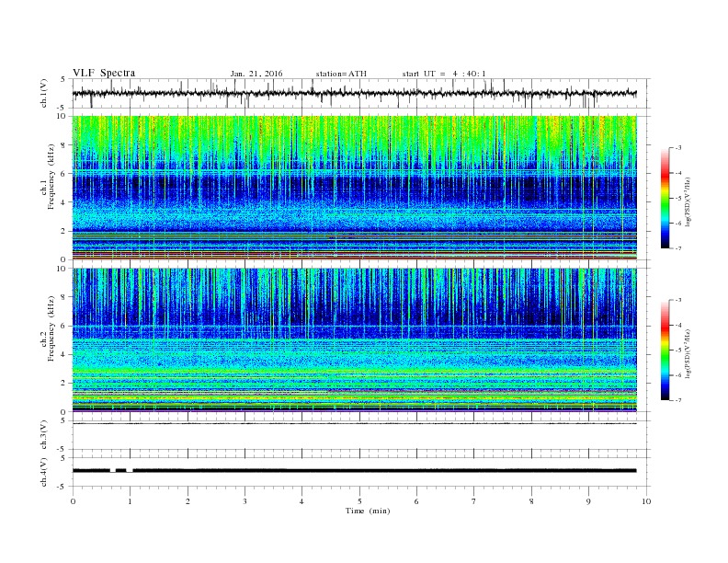This screenshot has height=563, width=728.
Task: Click the time axis tick label "1"
Action: 130,501
